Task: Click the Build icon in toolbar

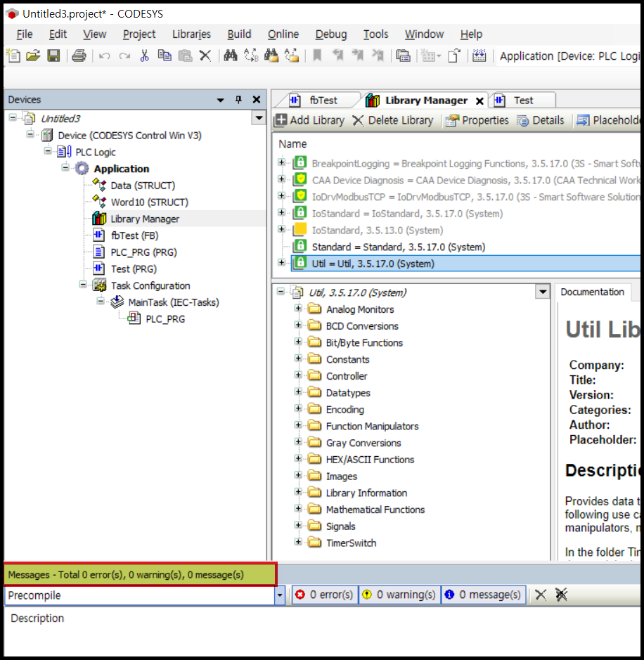Action: click(x=479, y=56)
